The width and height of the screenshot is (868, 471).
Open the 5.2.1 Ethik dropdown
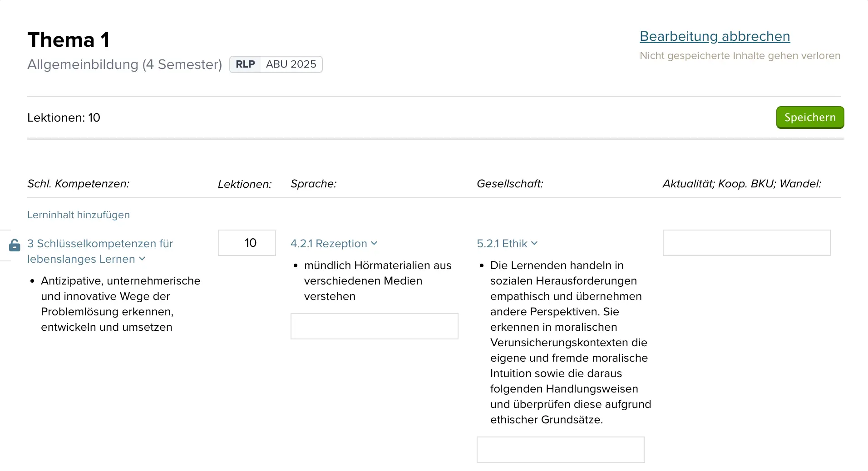(x=507, y=244)
